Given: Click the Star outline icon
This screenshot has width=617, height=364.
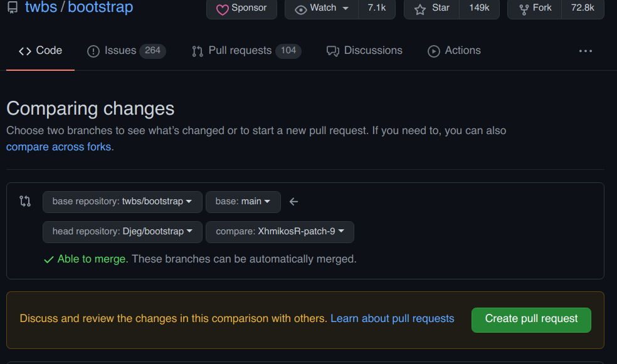Looking at the screenshot, I should [420, 9].
